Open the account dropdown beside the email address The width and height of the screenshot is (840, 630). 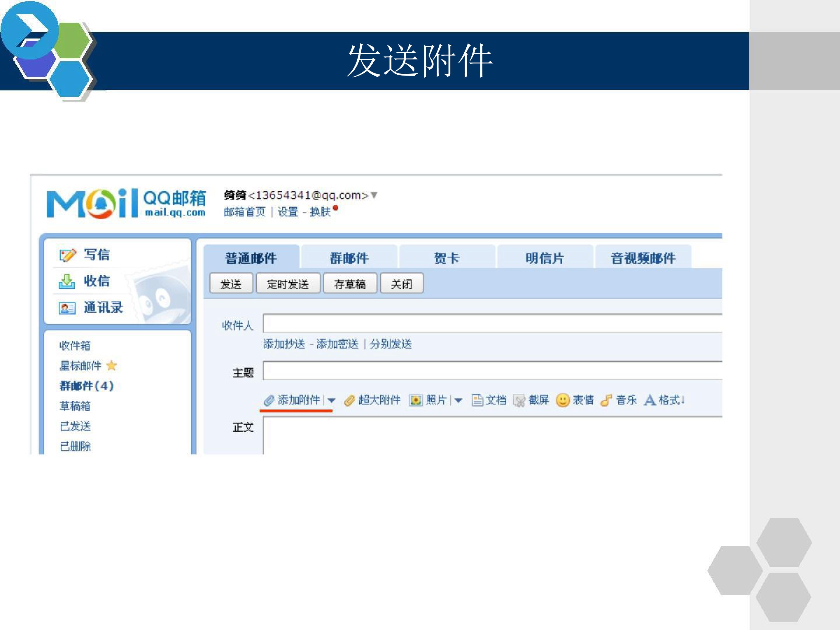coord(374,195)
